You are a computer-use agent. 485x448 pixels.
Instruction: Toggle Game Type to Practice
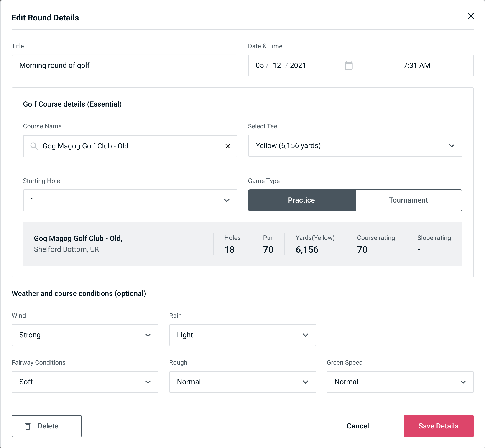[x=302, y=200]
